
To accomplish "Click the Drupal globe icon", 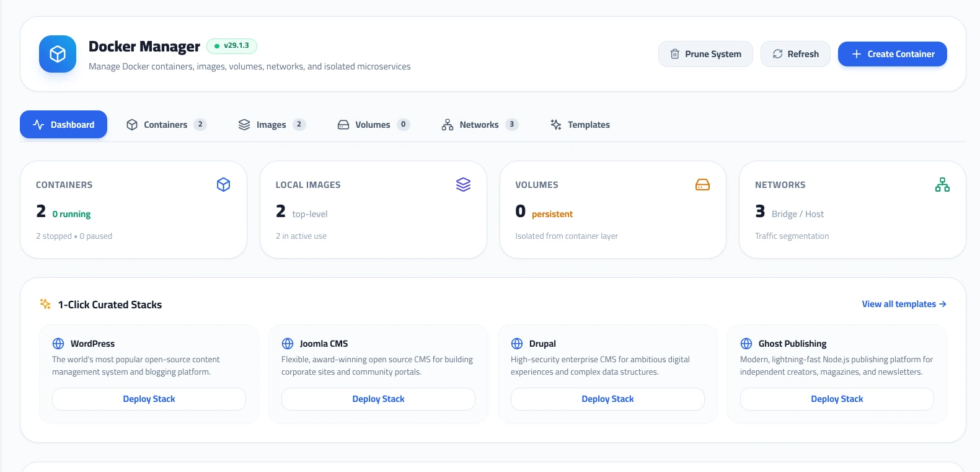I will (517, 344).
